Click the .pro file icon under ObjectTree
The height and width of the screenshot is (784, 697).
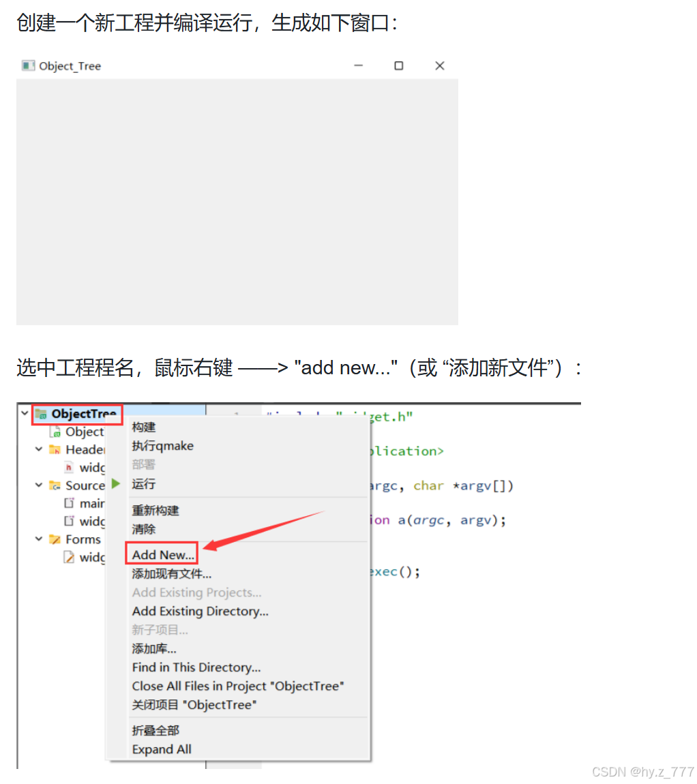click(x=55, y=432)
